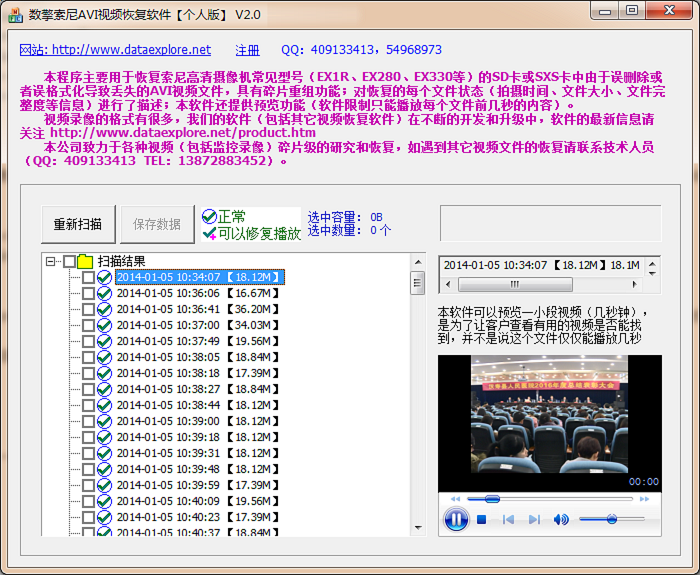Image resolution: width=700 pixels, height=575 pixels.
Task: Check the 扫描结果 root checkbox
Action: click(x=69, y=261)
